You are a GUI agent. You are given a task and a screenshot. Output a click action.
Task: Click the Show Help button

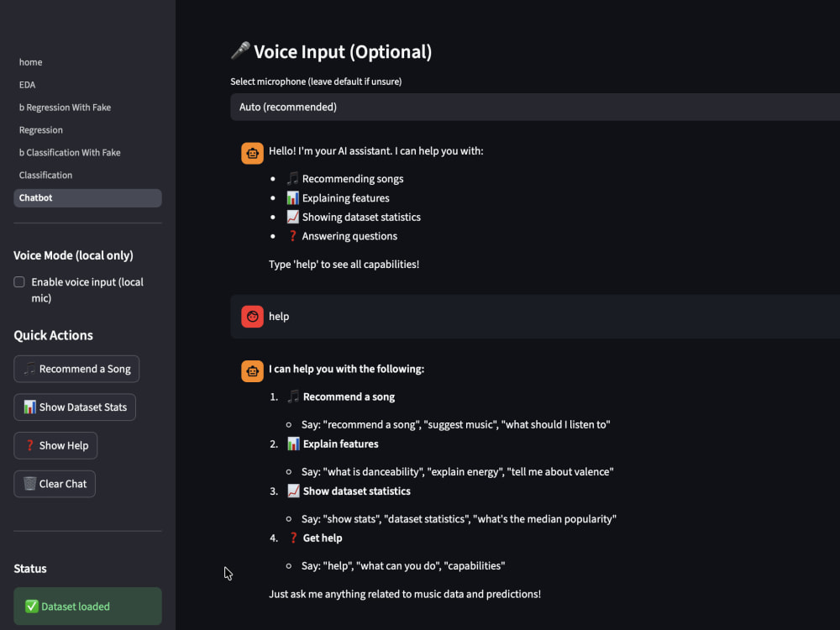tap(55, 446)
